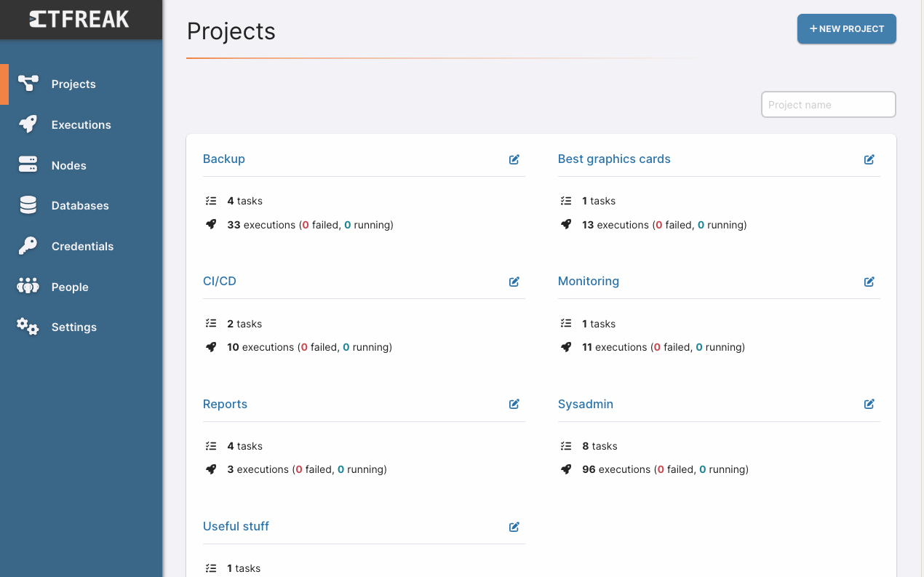Click the Executions rocket icon in the sidebar
This screenshot has width=924, height=577.
point(28,124)
